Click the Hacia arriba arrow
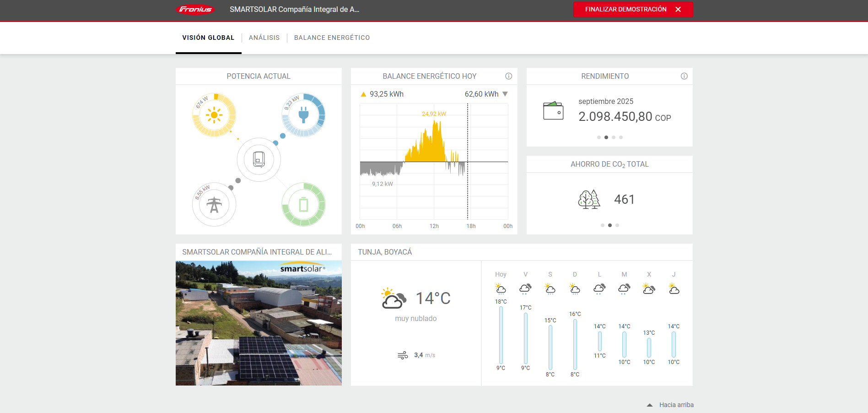 pyautogui.click(x=650, y=405)
